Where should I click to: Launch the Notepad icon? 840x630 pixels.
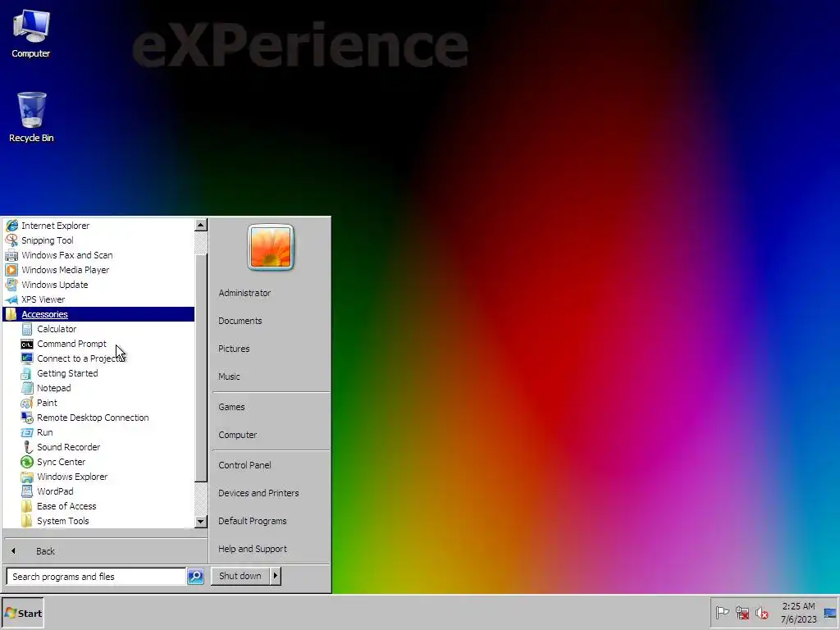click(27, 388)
